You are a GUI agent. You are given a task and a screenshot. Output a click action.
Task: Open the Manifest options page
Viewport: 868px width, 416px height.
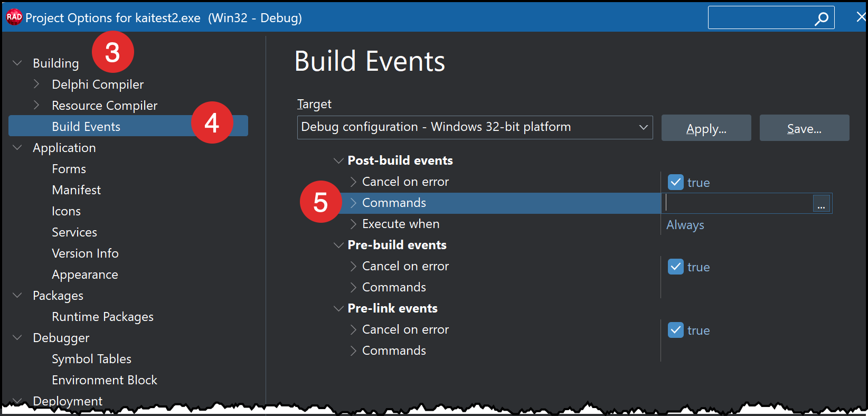77,190
